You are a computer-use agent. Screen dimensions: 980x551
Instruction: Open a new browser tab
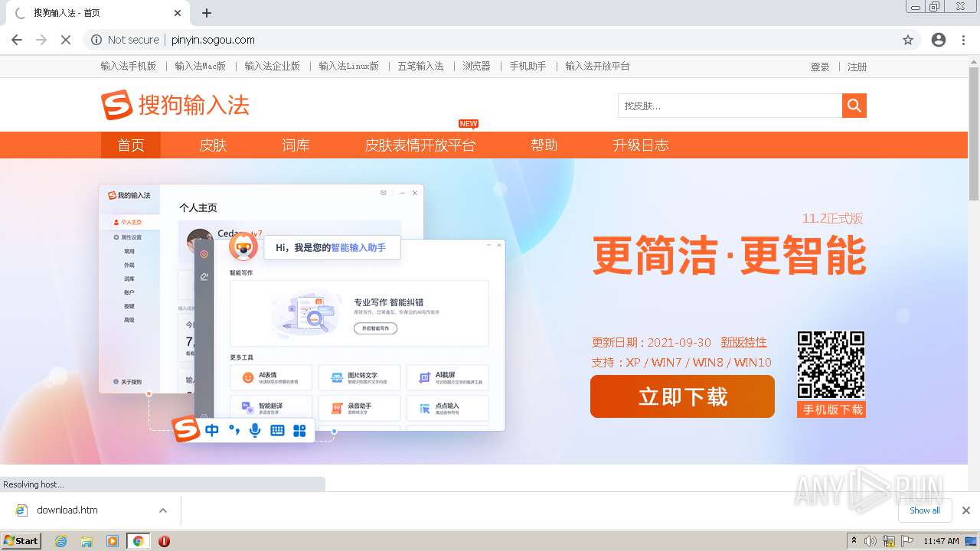point(207,13)
